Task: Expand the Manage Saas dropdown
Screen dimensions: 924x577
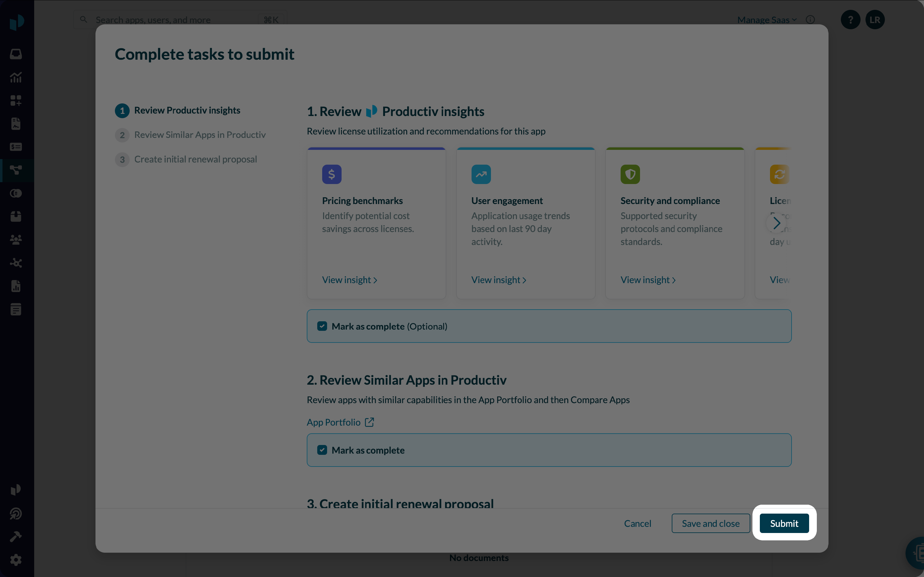Action: click(767, 20)
